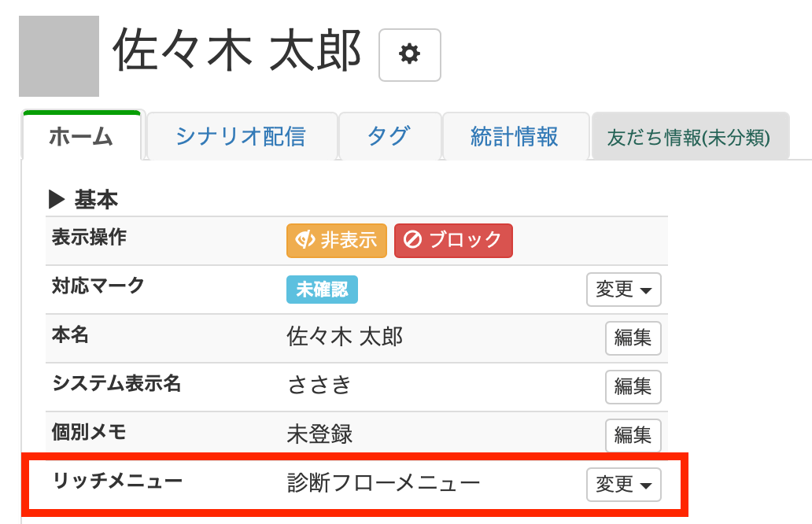Click 編集 button for 個別メモ
The height and width of the screenshot is (524, 812).
(x=633, y=436)
